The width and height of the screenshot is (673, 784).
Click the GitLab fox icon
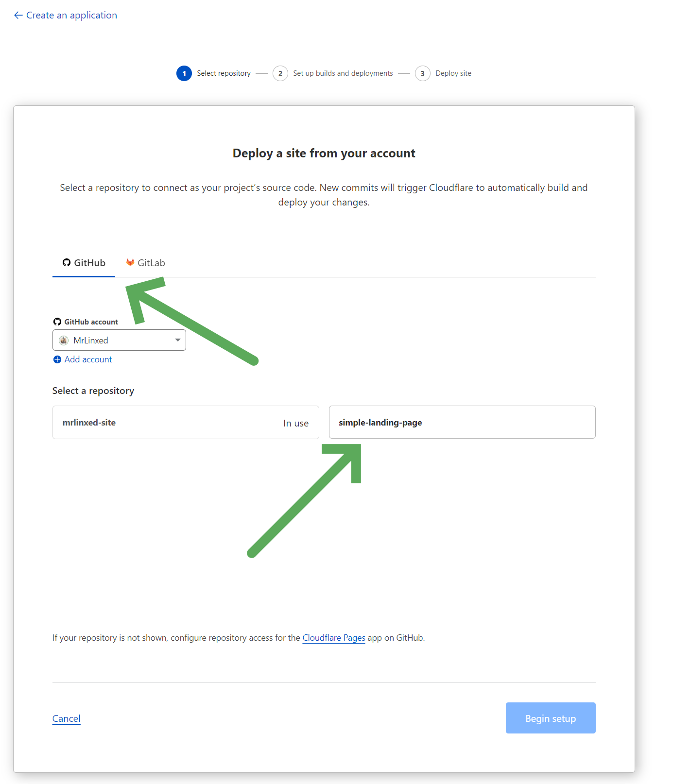130,262
